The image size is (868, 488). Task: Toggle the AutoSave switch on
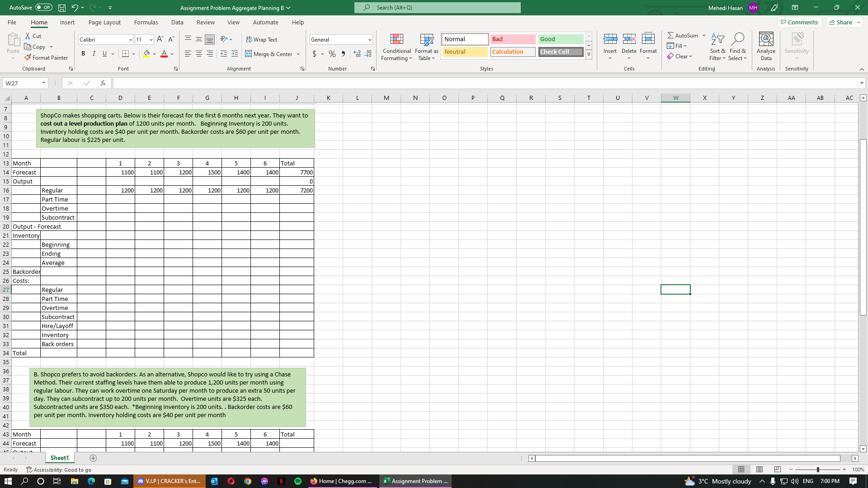tap(43, 8)
